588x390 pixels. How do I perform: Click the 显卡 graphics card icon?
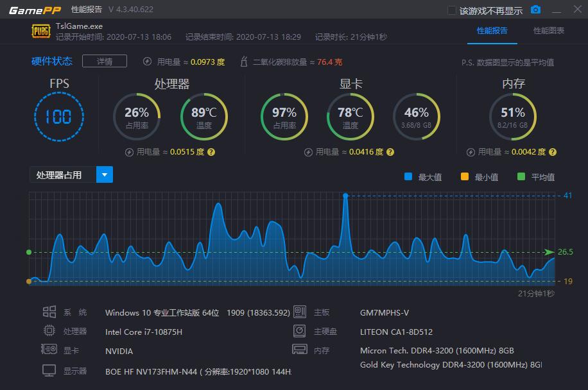coord(49,350)
